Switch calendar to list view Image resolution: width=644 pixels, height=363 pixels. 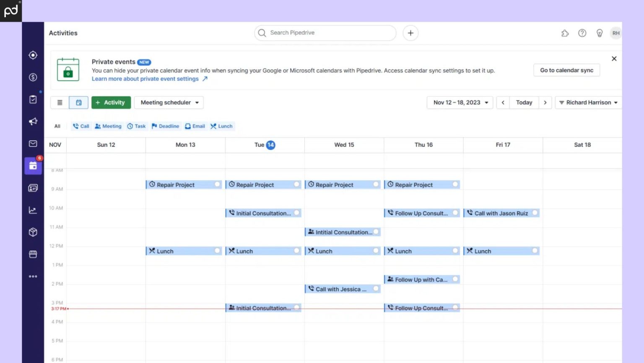tap(60, 102)
